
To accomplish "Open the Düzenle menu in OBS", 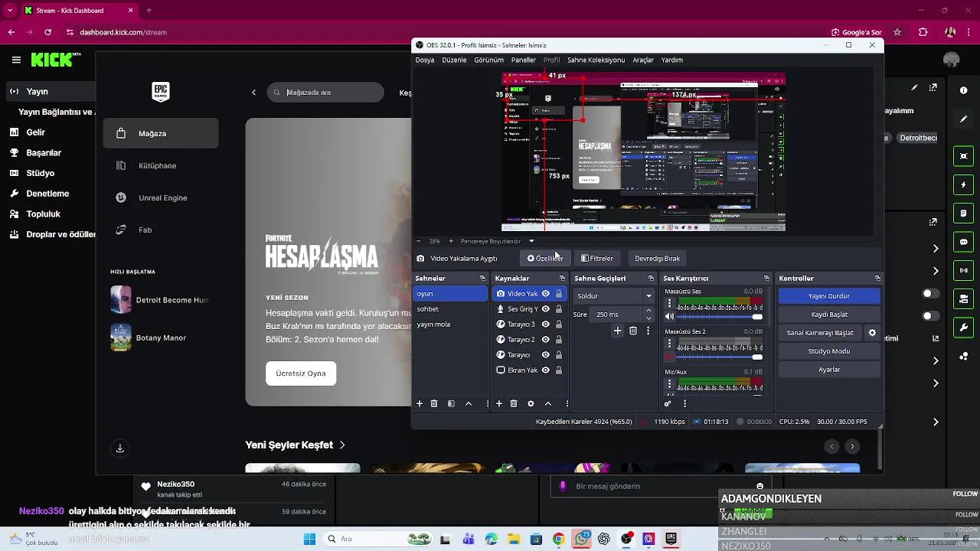I will (x=454, y=60).
